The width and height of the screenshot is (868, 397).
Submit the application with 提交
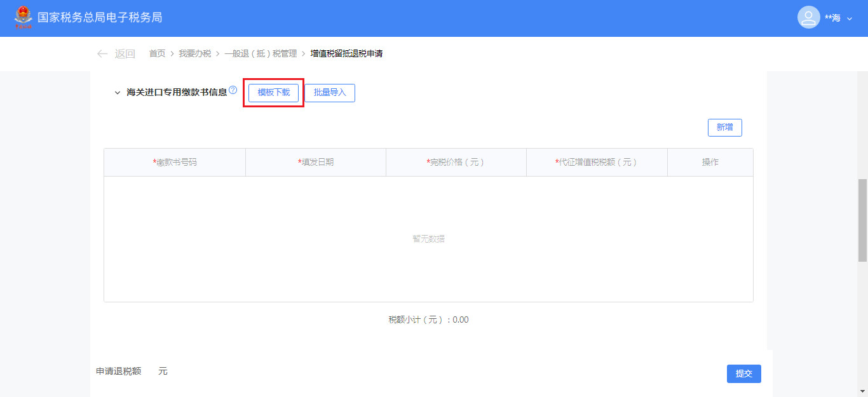(x=743, y=373)
